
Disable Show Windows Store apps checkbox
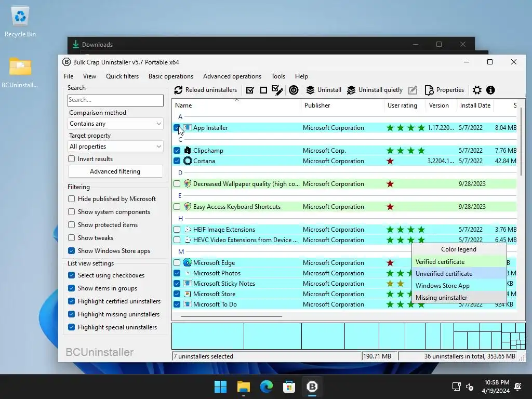tap(71, 251)
